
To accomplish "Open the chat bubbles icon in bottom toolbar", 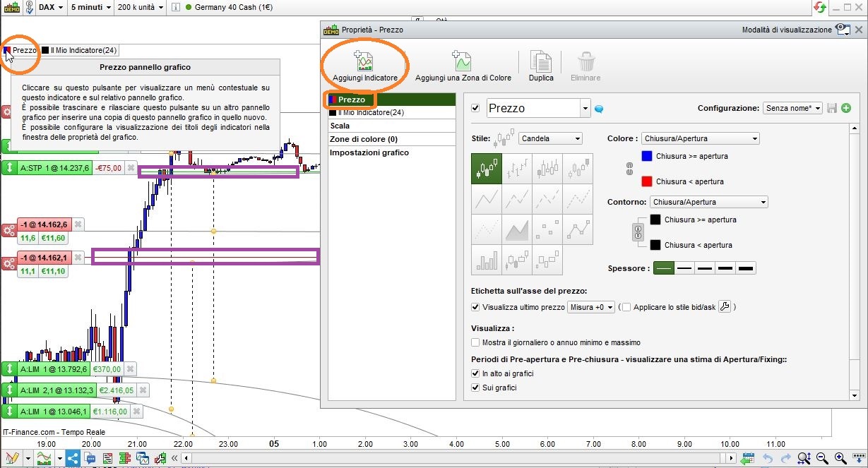I will pos(90,459).
